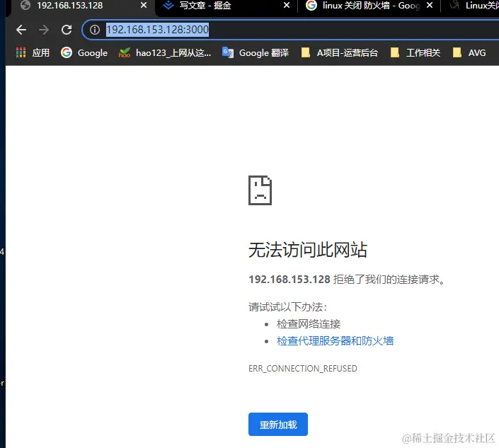Open the A项目-运营后台 bookmark folder
The height and width of the screenshot is (448, 499).
click(x=340, y=52)
